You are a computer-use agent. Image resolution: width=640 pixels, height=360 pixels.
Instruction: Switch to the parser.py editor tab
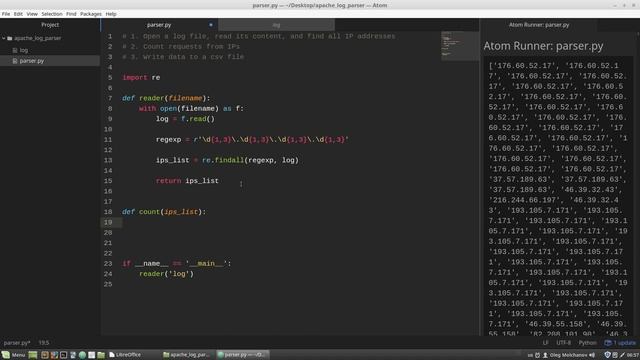pos(159,25)
